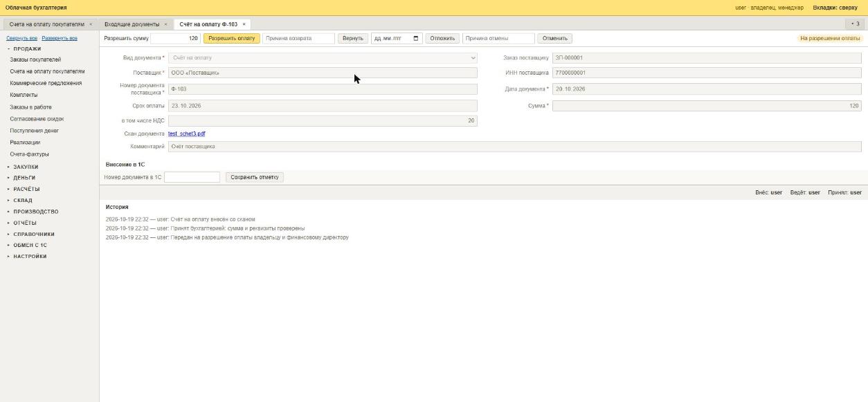Close the «Счёт на оплату Ф-103» tab

tap(244, 24)
